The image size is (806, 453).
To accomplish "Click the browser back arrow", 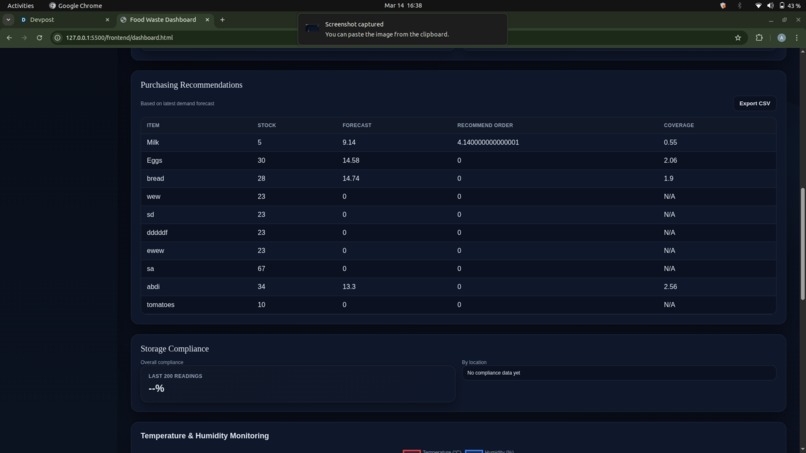I will [x=9, y=38].
